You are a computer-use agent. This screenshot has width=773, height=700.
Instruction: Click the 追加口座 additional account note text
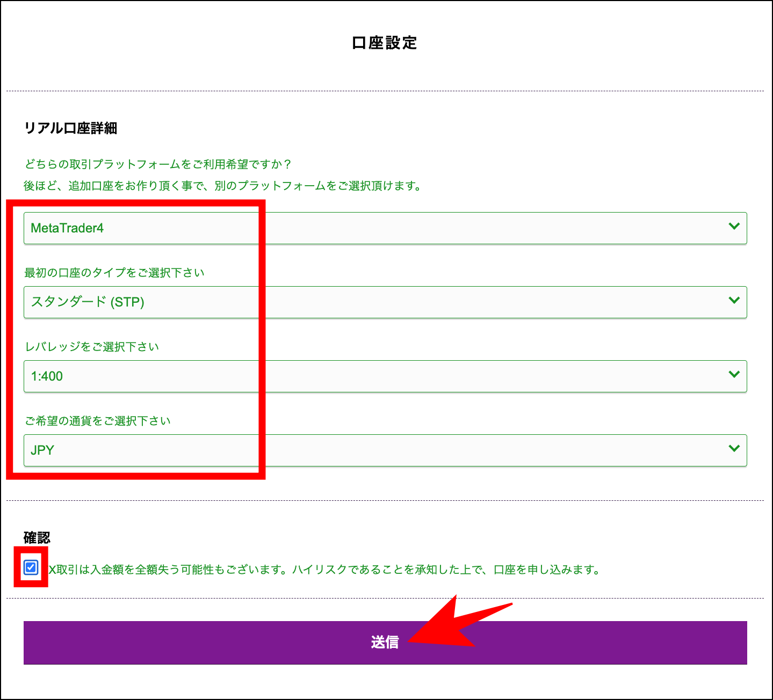coord(223,186)
